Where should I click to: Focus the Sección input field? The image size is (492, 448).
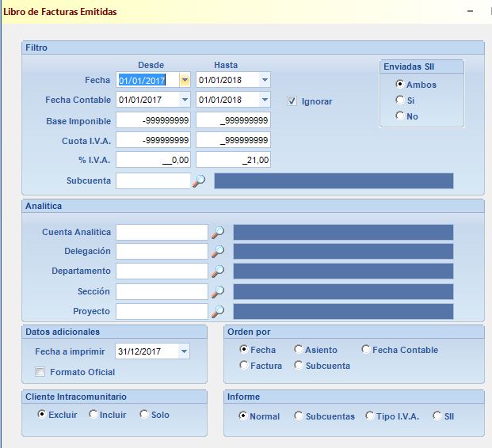(162, 291)
